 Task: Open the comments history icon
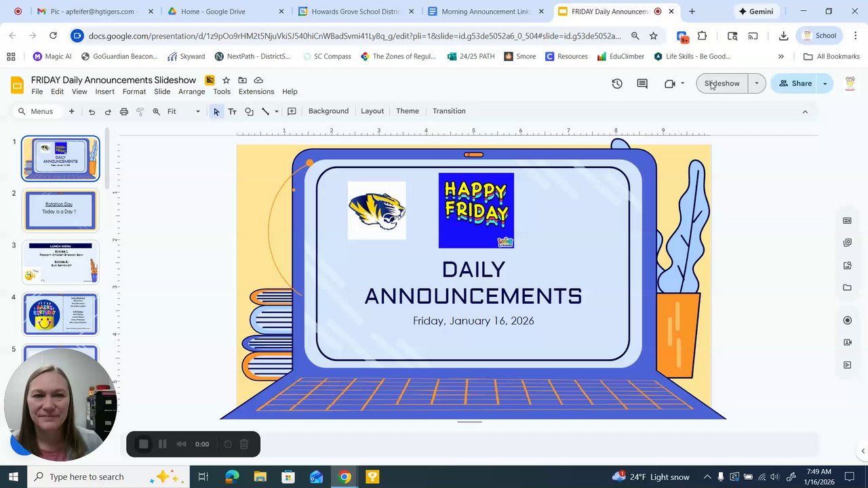pyautogui.click(x=642, y=83)
